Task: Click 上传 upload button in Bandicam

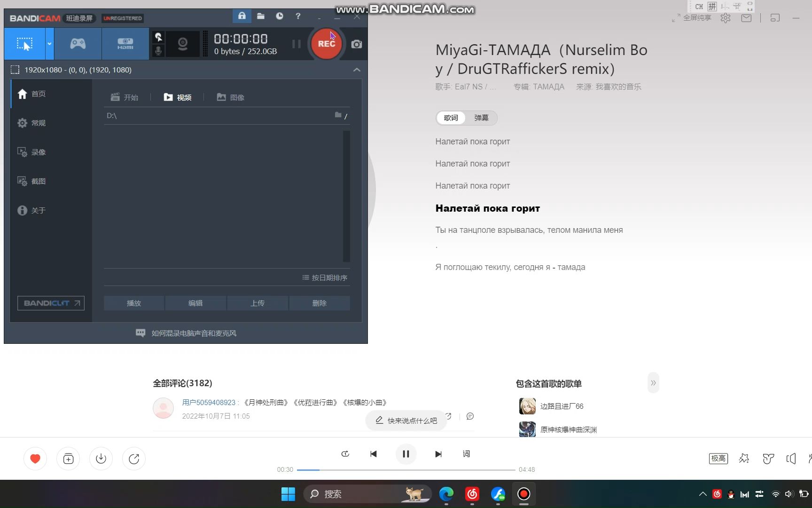Action: pos(258,303)
